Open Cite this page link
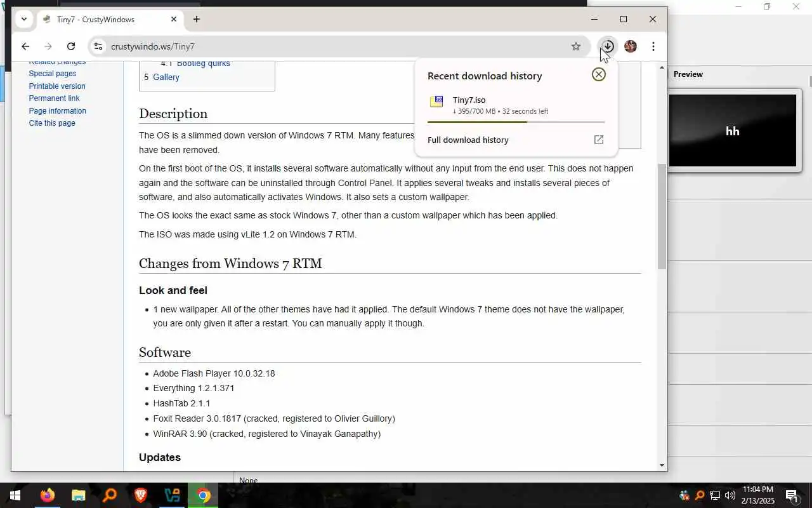The image size is (812, 508). click(x=52, y=123)
